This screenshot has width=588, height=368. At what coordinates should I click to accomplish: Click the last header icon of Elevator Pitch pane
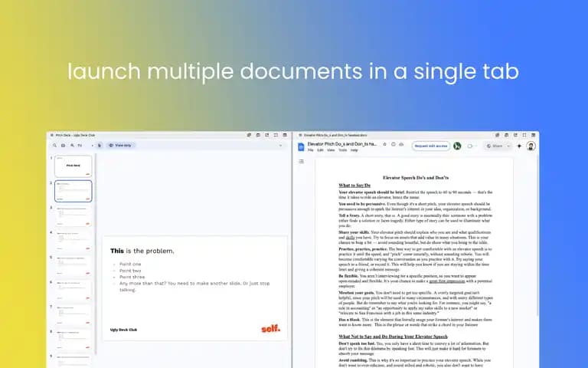(x=533, y=135)
